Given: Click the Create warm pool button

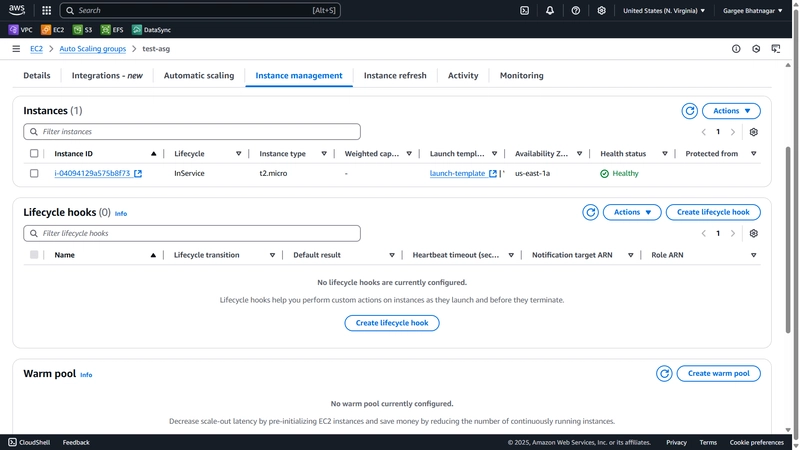Looking at the screenshot, I should coord(718,373).
